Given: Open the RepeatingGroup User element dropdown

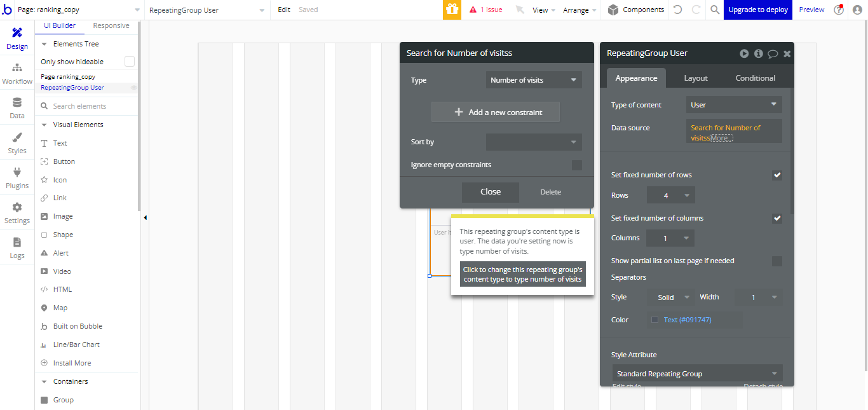Looking at the screenshot, I should [x=208, y=10].
